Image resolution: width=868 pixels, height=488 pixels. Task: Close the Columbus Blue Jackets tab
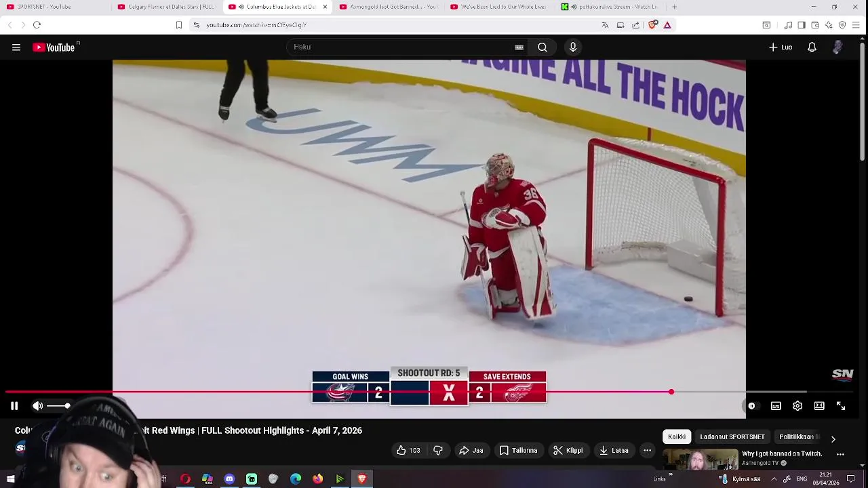325,7
